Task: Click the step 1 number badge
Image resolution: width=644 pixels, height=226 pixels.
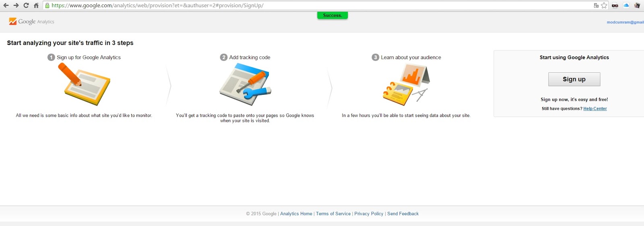Action: pyautogui.click(x=51, y=58)
